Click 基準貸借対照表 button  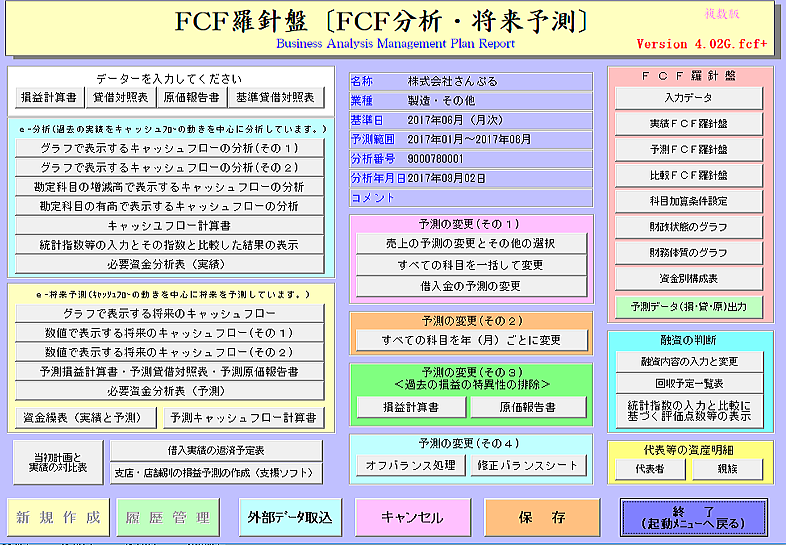click(274, 98)
